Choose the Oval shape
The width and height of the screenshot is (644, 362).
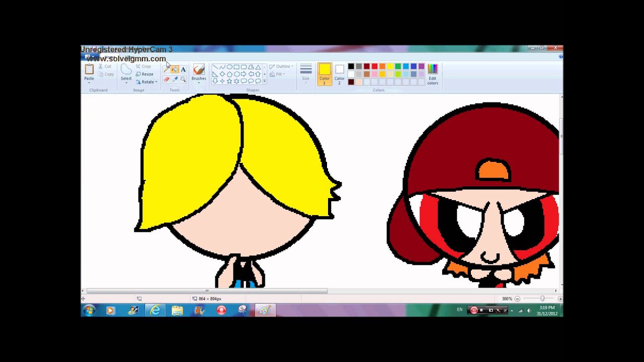(x=229, y=67)
